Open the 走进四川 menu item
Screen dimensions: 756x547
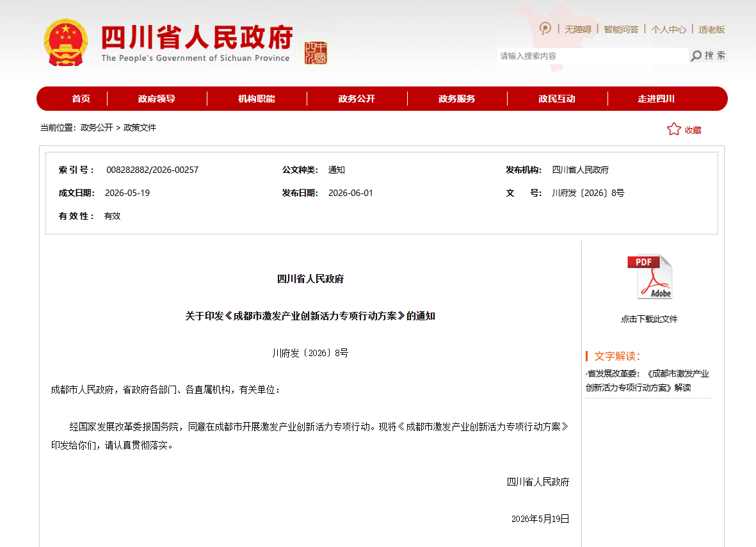point(656,99)
